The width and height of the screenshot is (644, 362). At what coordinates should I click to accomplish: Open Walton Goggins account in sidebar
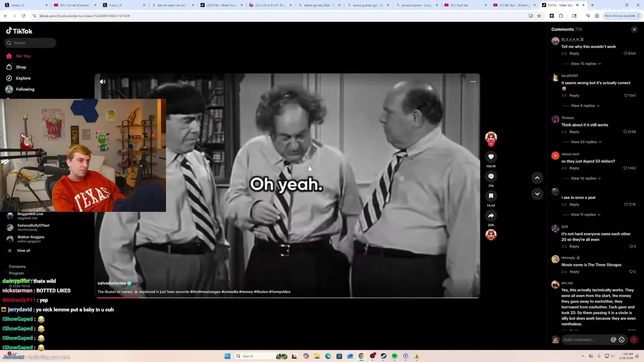pyautogui.click(x=31, y=239)
